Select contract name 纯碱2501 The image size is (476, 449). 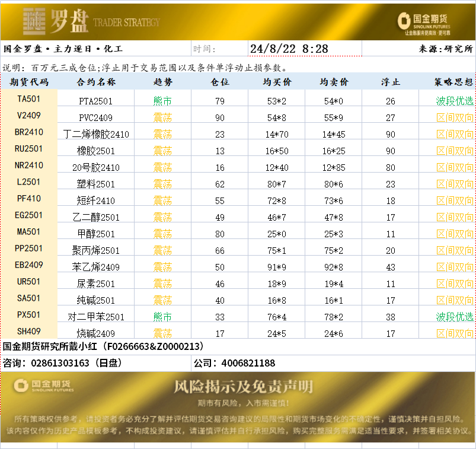pos(96,301)
